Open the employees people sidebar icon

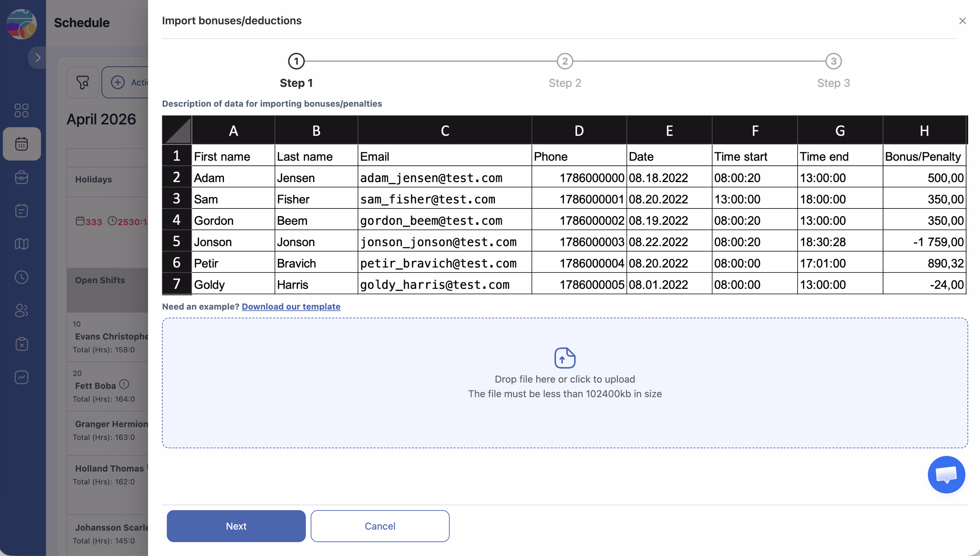click(x=22, y=310)
